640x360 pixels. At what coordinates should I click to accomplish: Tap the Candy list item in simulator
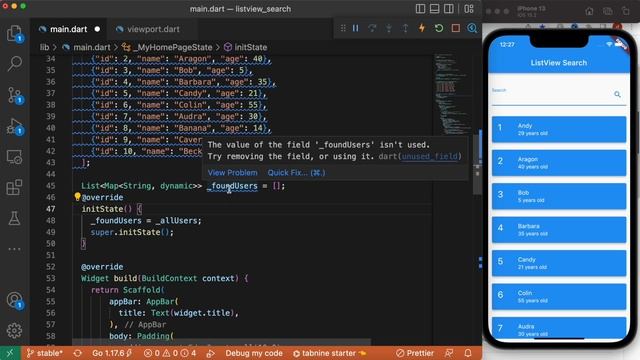click(559, 263)
